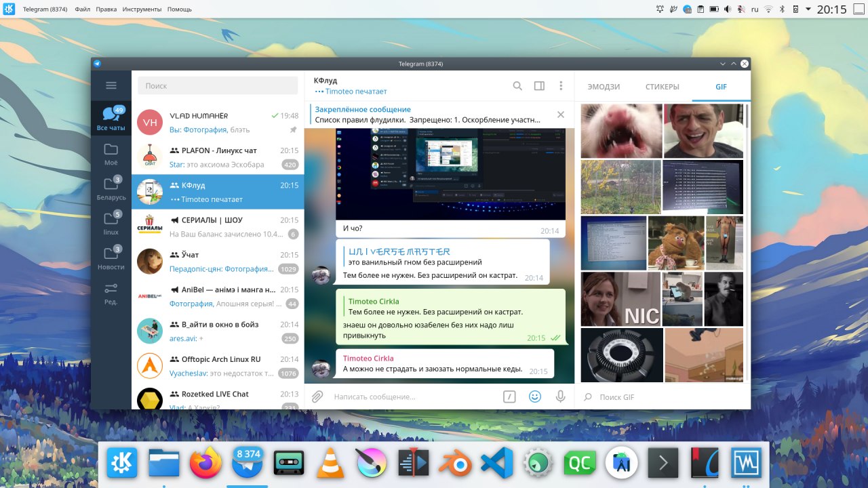Open the terminal from the dock

[663, 464]
